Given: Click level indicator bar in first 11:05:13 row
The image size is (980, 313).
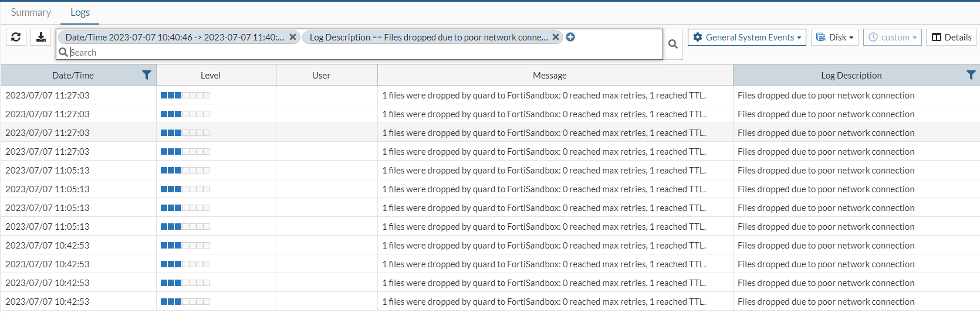Looking at the screenshot, I should tap(185, 171).
